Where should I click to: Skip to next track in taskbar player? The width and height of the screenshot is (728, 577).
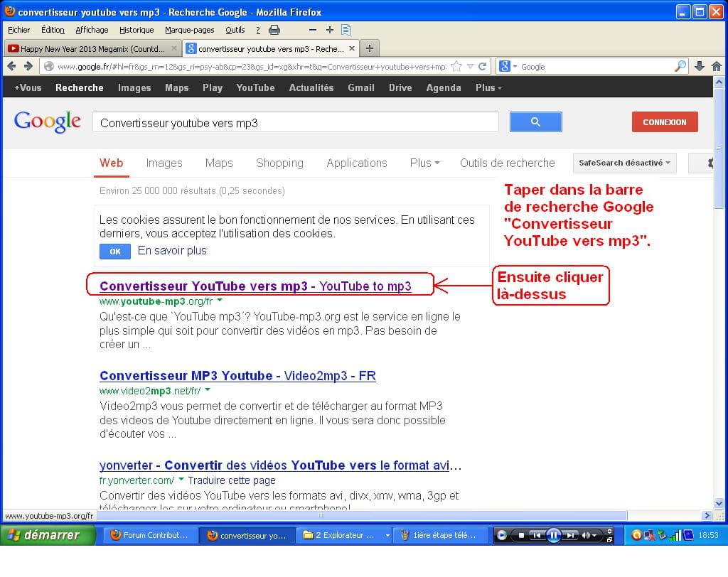pos(571,535)
